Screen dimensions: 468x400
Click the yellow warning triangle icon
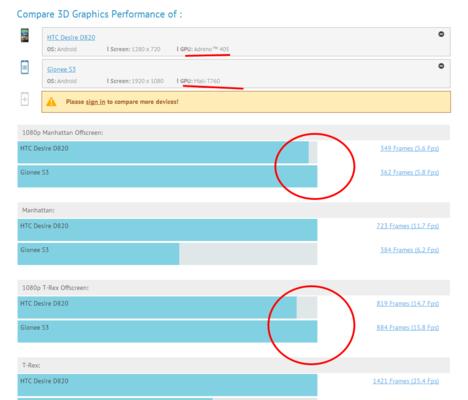coord(51,102)
